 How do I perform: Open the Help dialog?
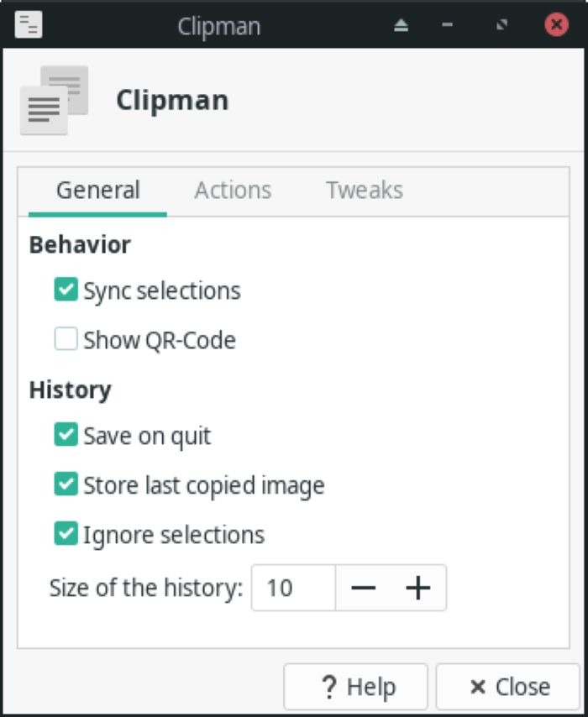pyautogui.click(x=356, y=687)
